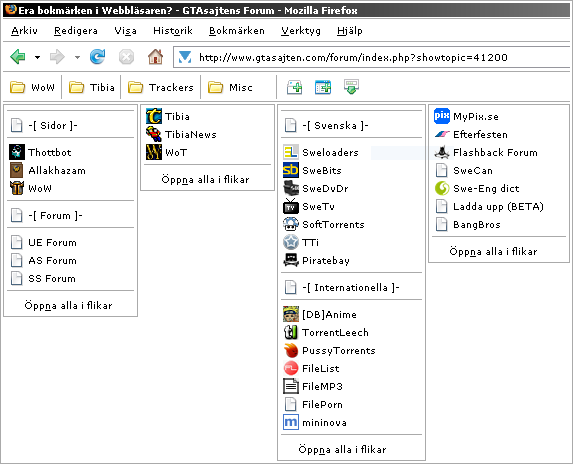Open the Bokmärken menu
Image resolution: width=573 pixels, height=464 pixels.
pyautogui.click(x=237, y=31)
